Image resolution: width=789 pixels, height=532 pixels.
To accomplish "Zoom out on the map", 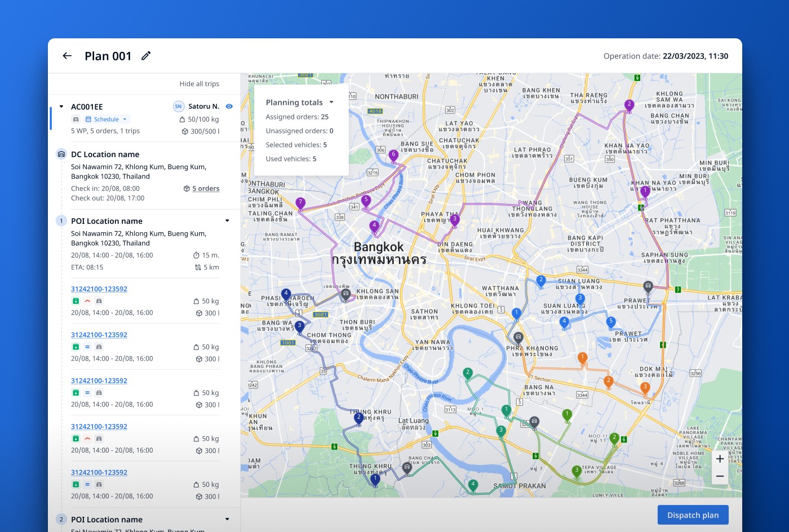I will pos(720,476).
